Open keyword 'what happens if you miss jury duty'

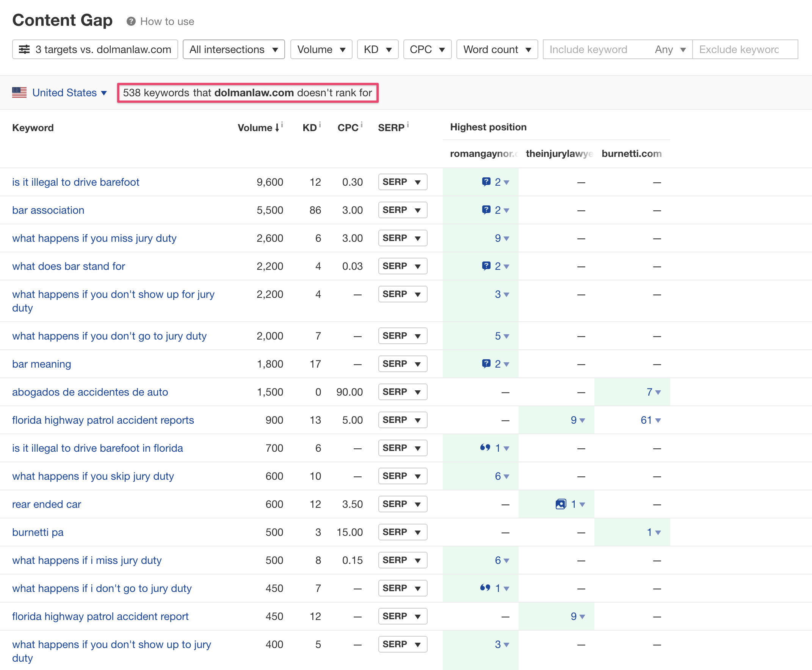(94, 238)
